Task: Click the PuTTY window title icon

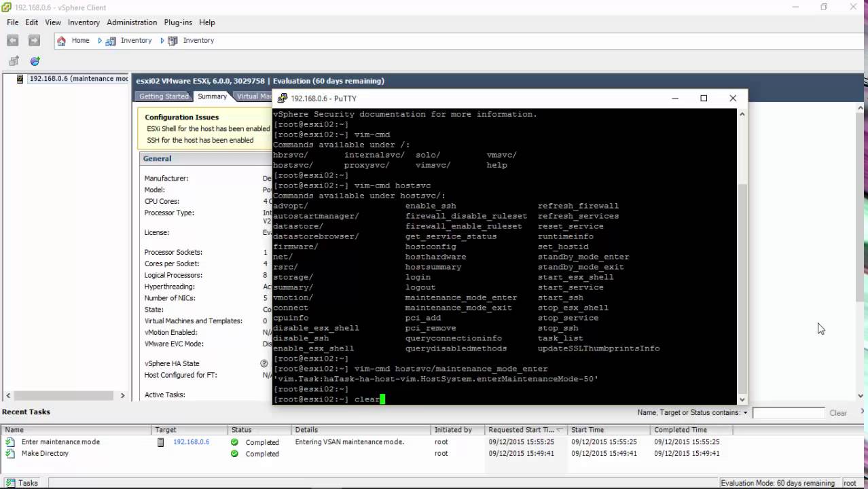Action: coord(283,98)
